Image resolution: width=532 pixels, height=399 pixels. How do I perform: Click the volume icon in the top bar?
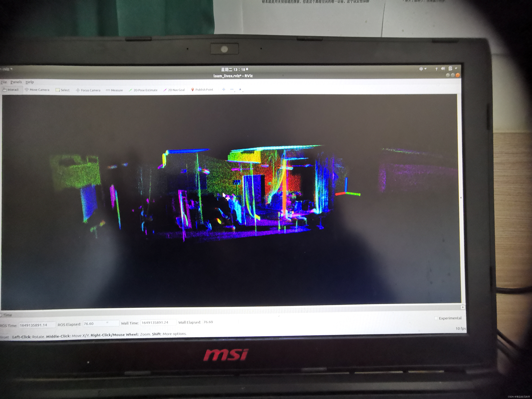pyautogui.click(x=443, y=69)
